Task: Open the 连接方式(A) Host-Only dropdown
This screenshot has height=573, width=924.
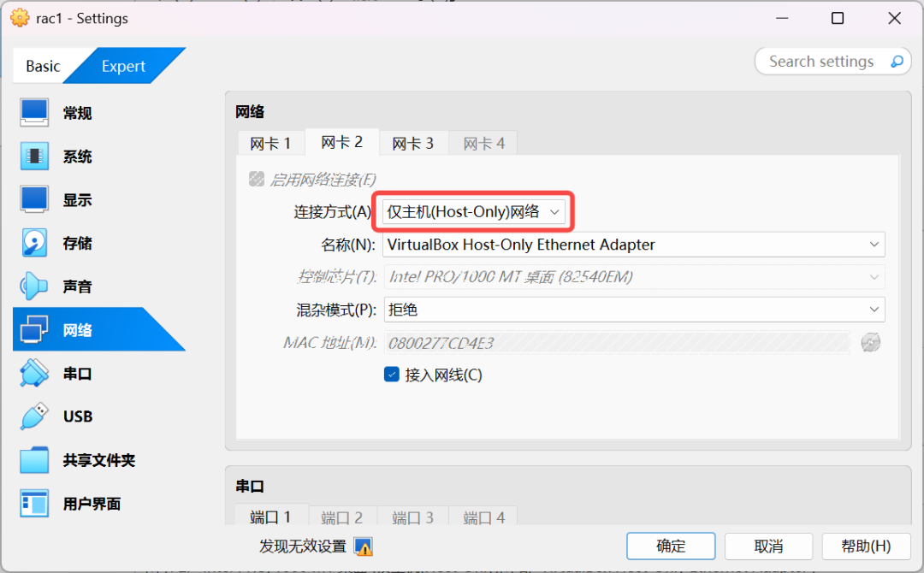Action: (473, 212)
